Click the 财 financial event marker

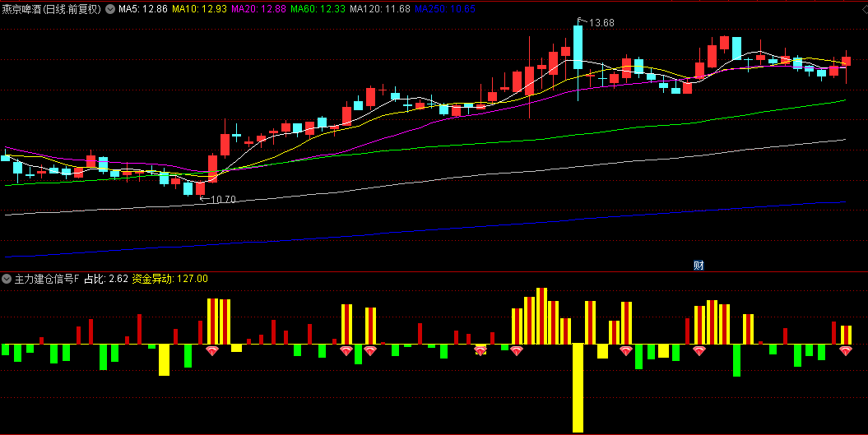699,266
